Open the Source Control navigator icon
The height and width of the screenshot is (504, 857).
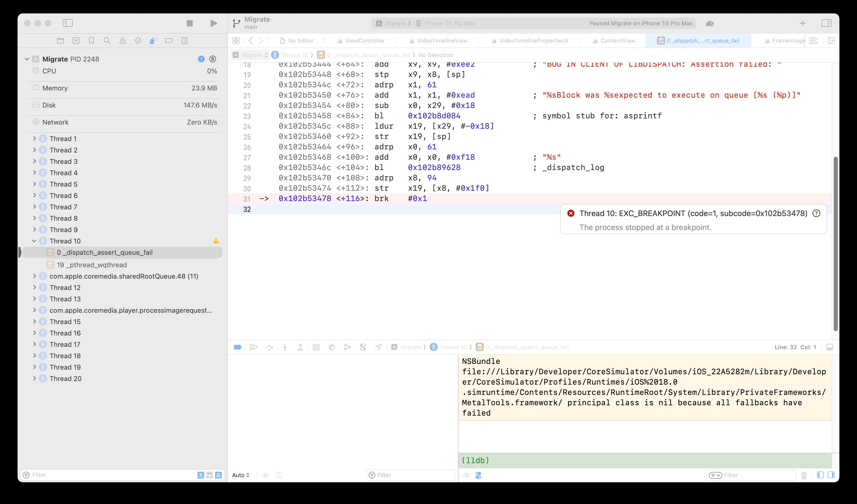(76, 41)
